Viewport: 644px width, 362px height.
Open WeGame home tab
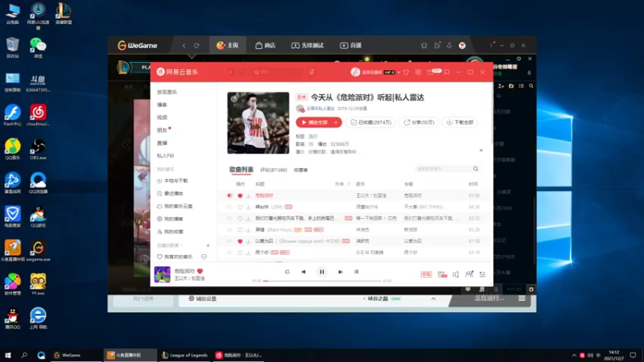coord(228,45)
